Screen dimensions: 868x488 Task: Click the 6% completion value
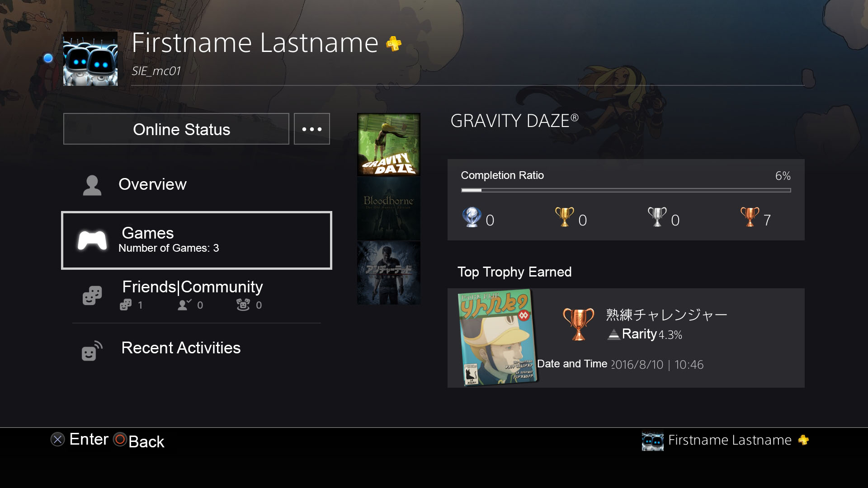(x=783, y=176)
